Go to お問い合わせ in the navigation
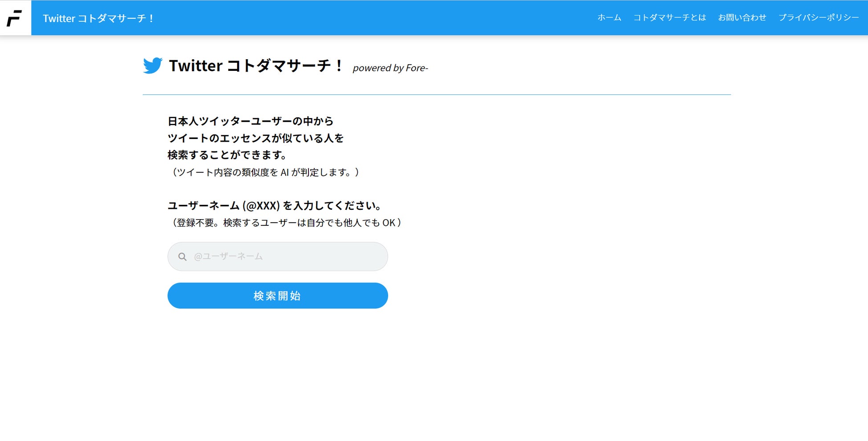The image size is (868, 441). 742,17
